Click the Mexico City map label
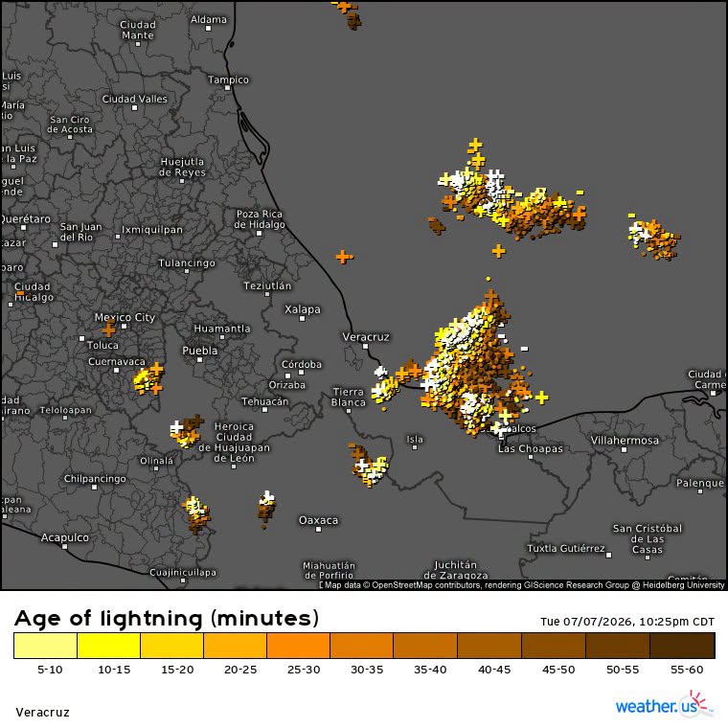 coord(125,318)
